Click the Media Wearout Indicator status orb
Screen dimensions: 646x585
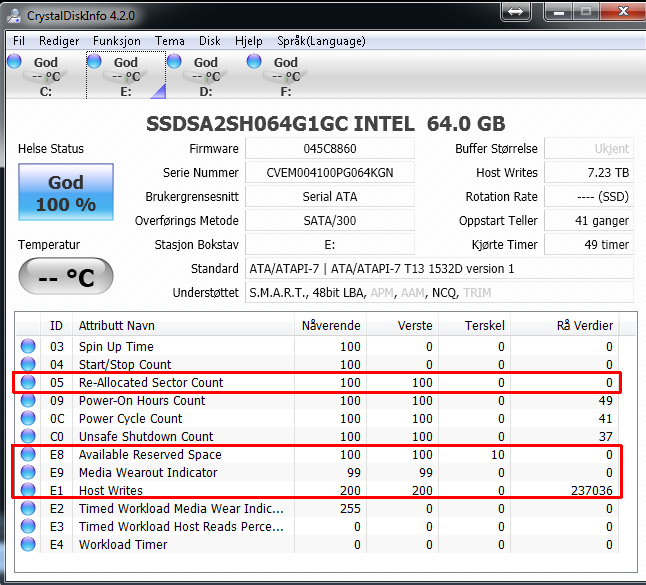28,472
